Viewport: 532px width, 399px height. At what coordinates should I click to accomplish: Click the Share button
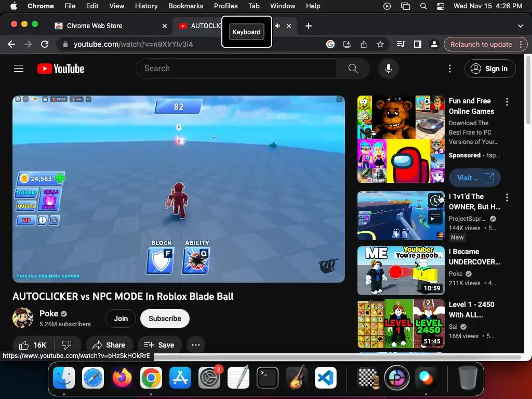[x=109, y=345]
